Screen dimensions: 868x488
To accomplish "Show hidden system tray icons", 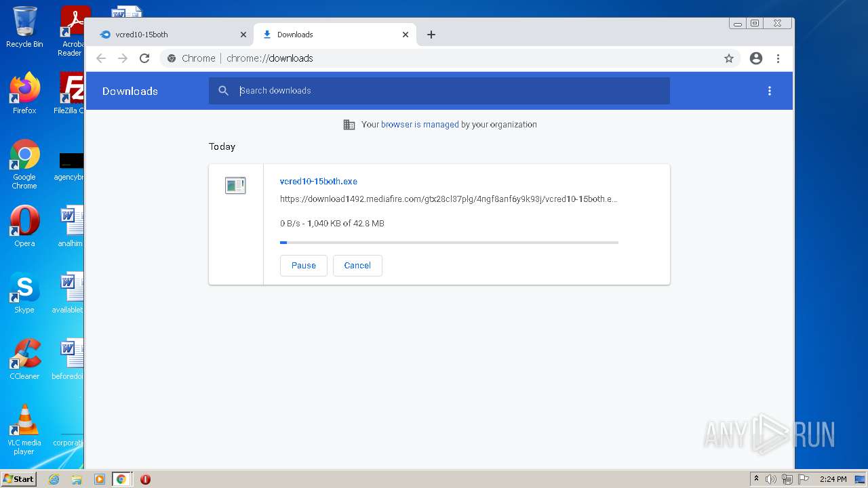I will click(757, 479).
